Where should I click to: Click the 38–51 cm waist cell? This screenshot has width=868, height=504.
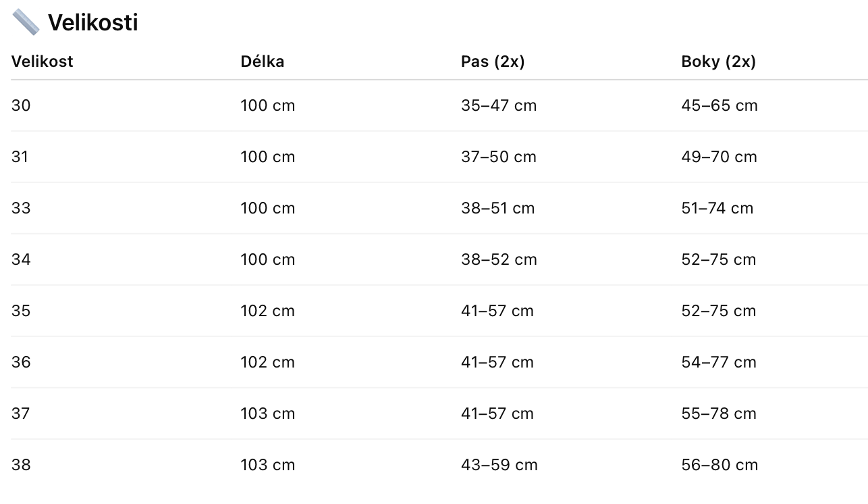497,208
